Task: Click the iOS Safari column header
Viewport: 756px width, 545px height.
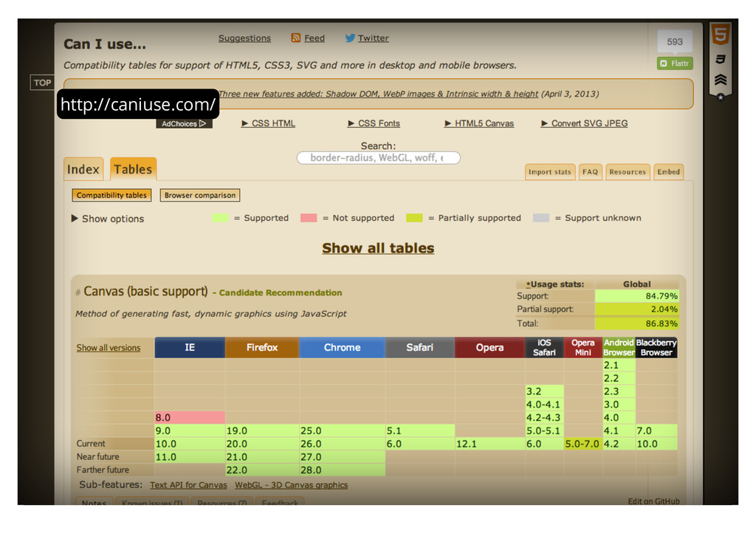Action: [x=544, y=348]
